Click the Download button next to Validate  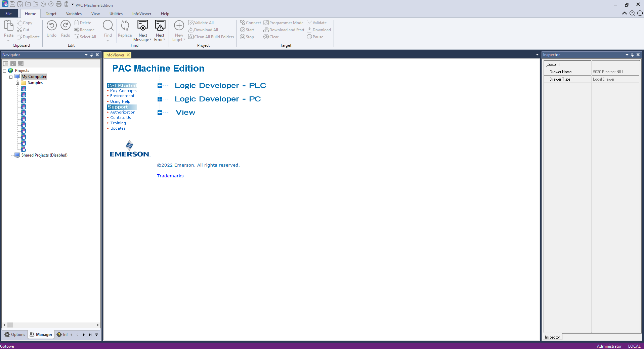coord(319,30)
